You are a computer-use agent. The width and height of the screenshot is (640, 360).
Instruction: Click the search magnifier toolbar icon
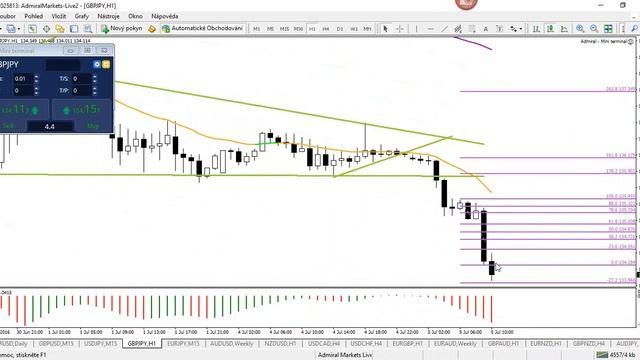coord(634,29)
